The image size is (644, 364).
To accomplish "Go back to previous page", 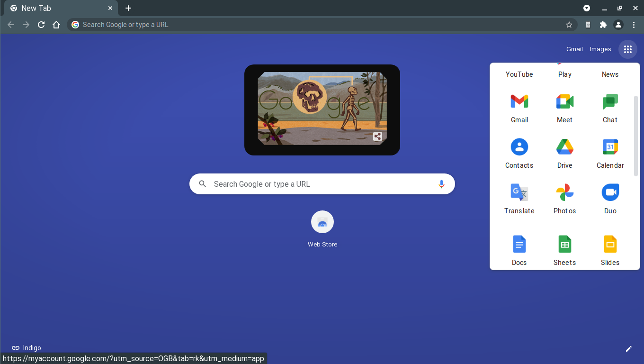I will pyautogui.click(x=11, y=25).
